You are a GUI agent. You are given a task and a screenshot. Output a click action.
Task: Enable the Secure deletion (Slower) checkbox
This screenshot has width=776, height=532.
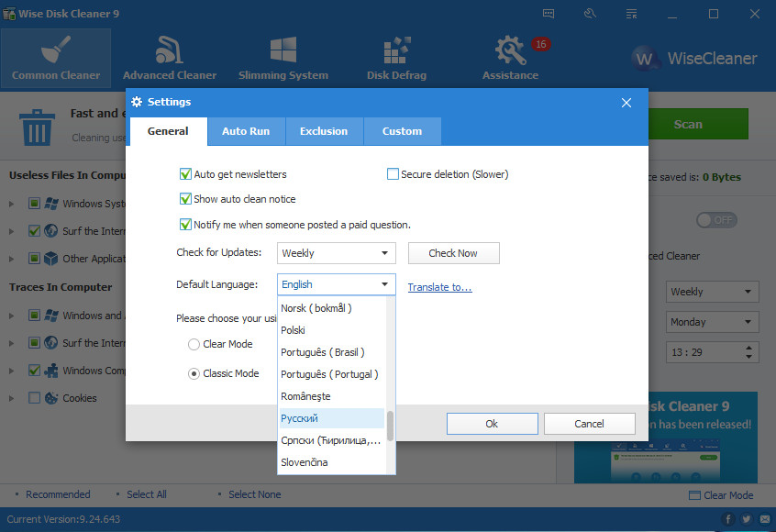click(x=394, y=174)
